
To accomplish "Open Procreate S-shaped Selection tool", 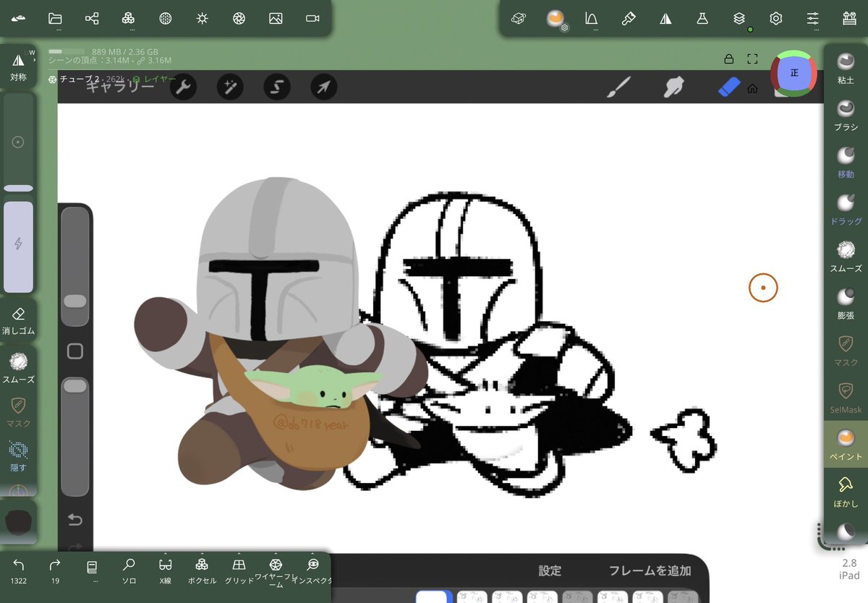I will pos(277,87).
